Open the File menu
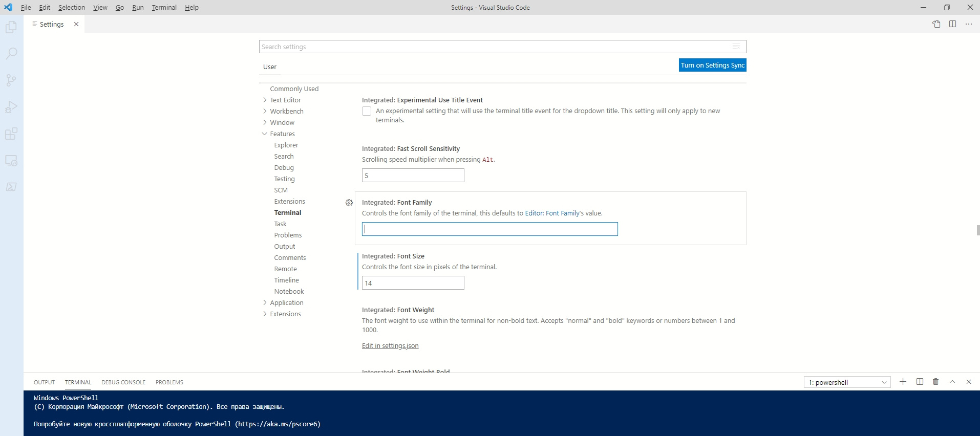 pyautogui.click(x=26, y=7)
